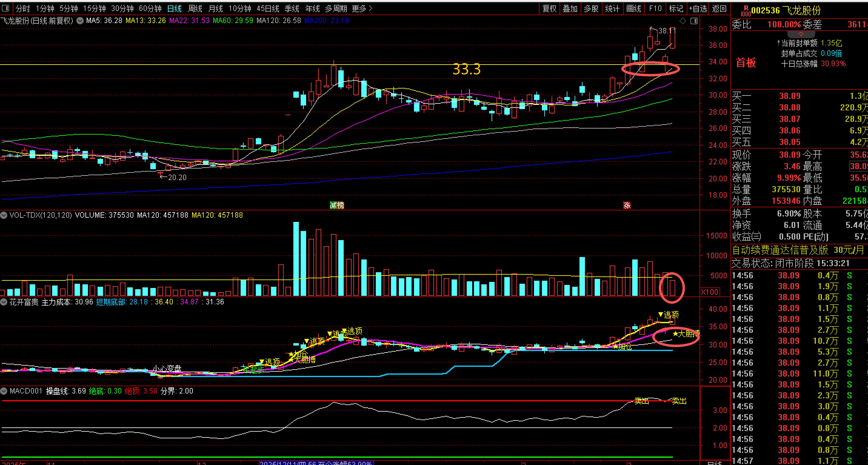The image size is (868, 465).
Task: Click the 画线 drawing tools button
Action: [633, 8]
